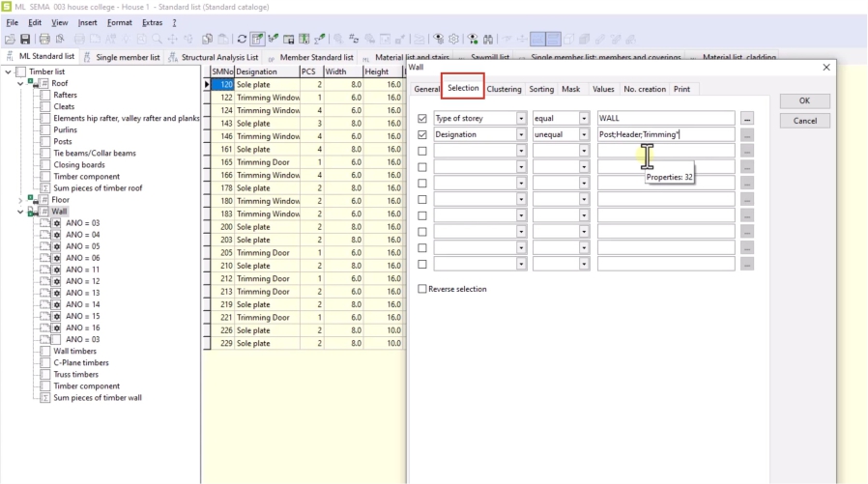Uncheck the Designation criterion checkbox

coord(421,135)
